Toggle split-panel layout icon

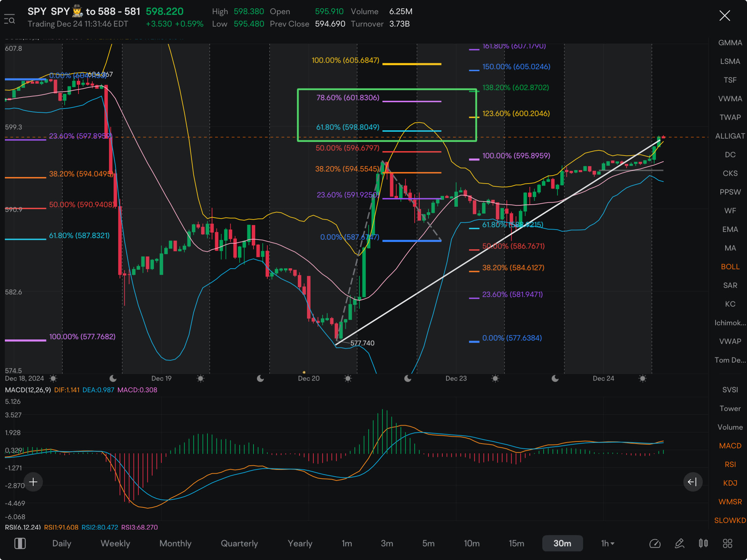tap(20, 543)
